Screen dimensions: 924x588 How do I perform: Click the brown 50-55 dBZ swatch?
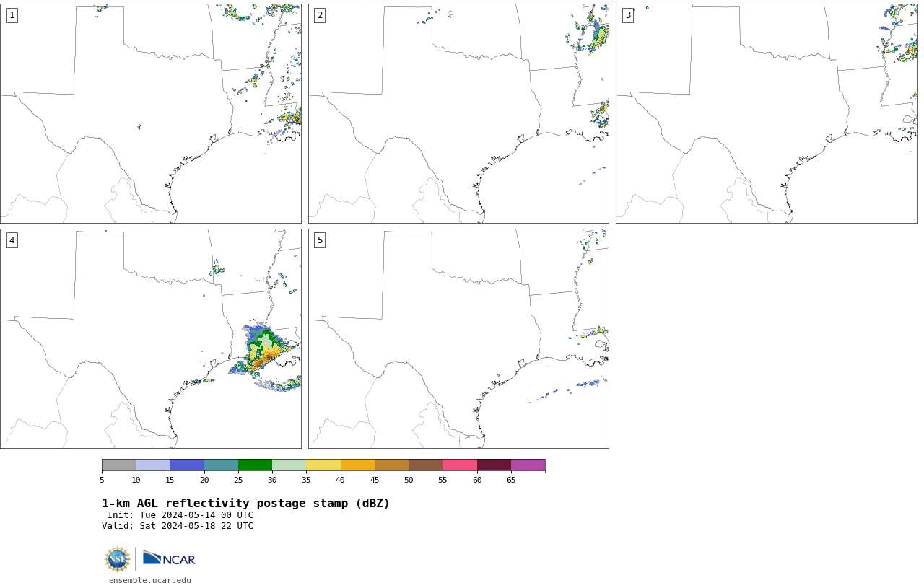pyautogui.click(x=425, y=465)
